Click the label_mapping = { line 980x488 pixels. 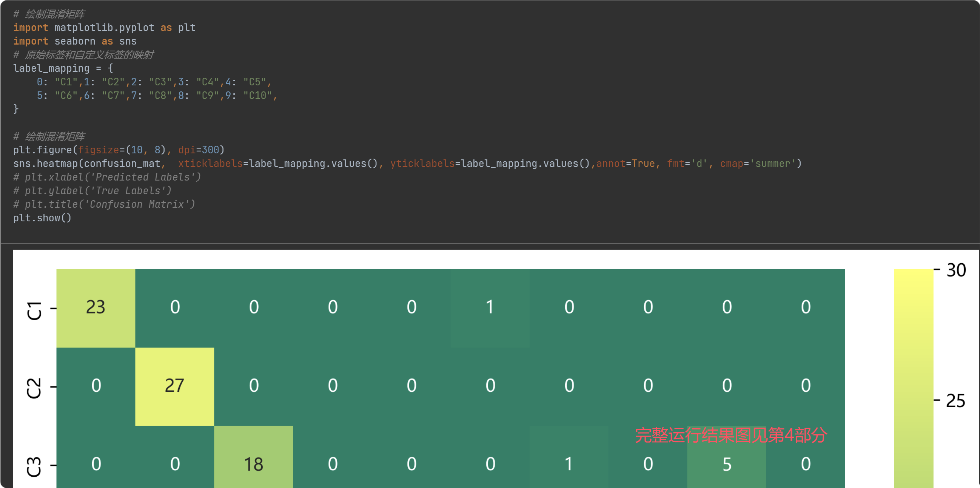[63, 68]
